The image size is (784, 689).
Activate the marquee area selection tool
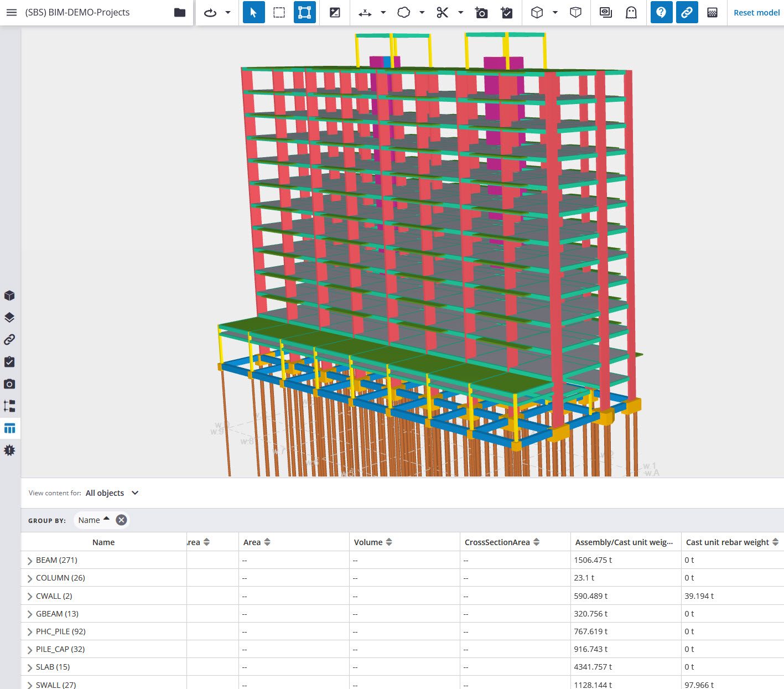point(279,12)
